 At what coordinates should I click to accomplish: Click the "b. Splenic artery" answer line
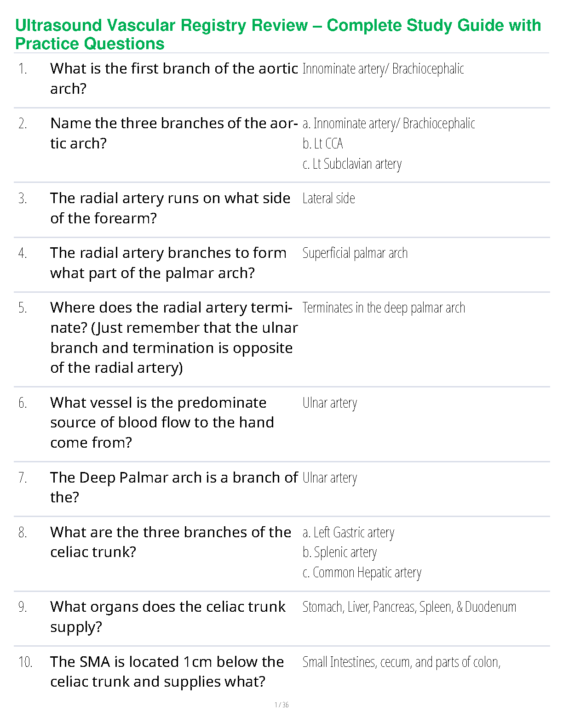340,552
